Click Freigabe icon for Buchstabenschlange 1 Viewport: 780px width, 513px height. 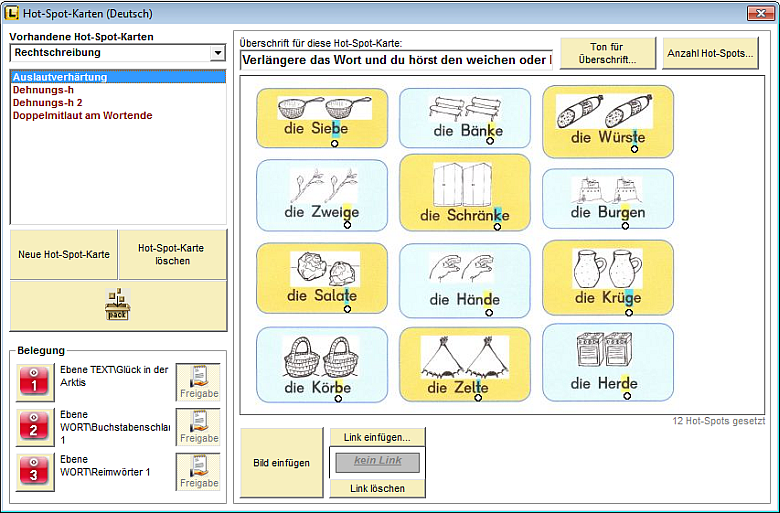[198, 427]
